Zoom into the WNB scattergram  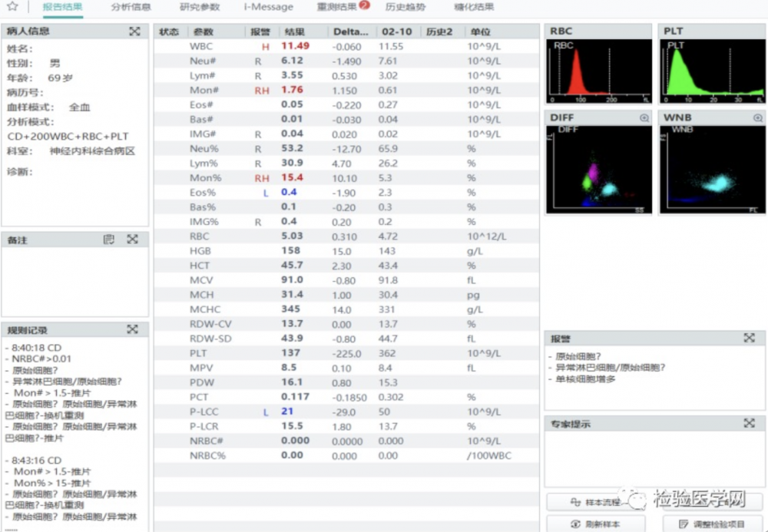[x=757, y=118]
